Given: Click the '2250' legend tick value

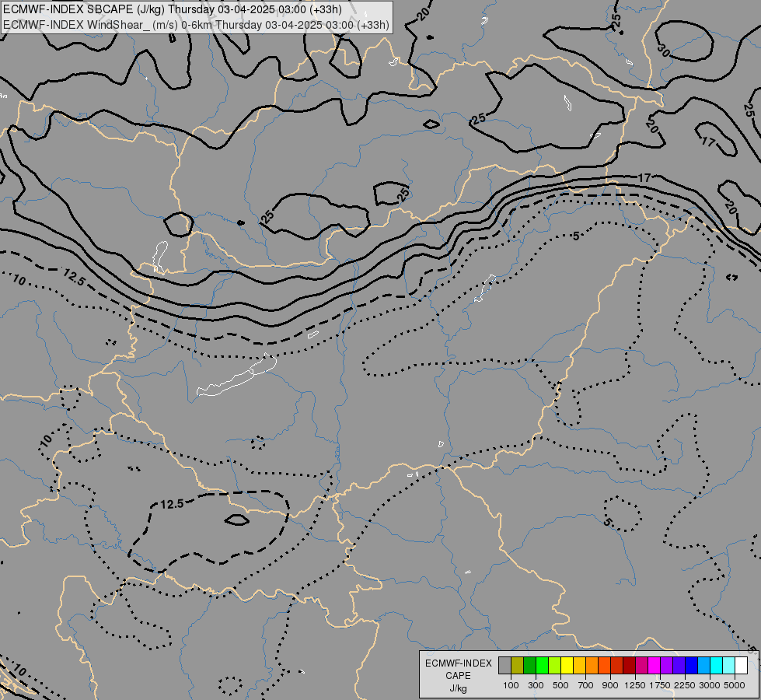Looking at the screenshot, I should 684,685.
